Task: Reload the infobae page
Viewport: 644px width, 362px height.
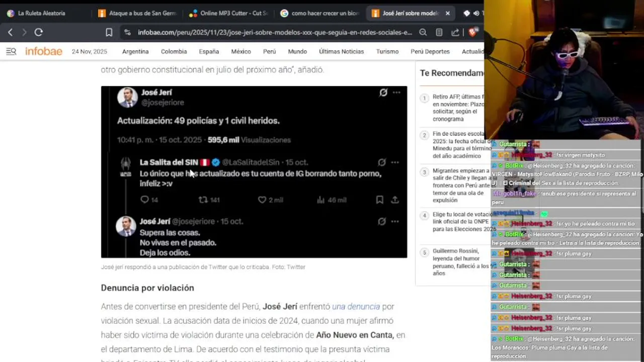Action: click(x=39, y=32)
